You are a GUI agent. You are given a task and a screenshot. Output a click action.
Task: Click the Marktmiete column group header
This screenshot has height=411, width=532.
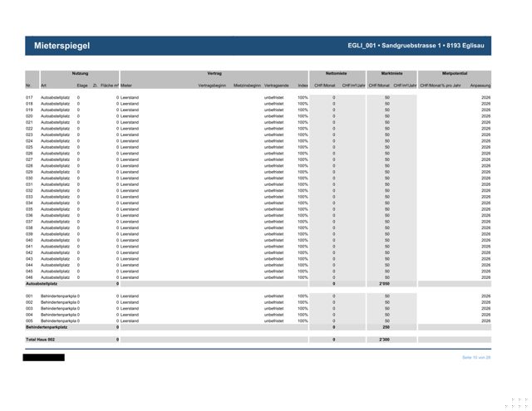(392, 73)
